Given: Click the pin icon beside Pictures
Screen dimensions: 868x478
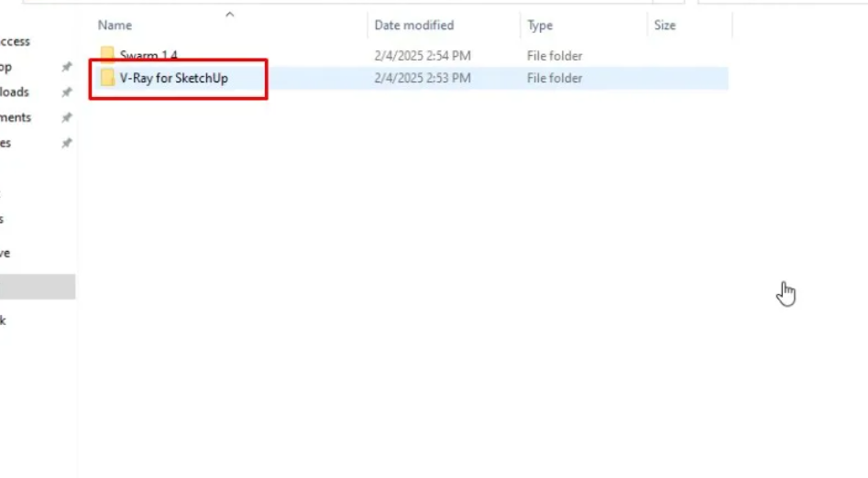Looking at the screenshot, I should click(66, 143).
